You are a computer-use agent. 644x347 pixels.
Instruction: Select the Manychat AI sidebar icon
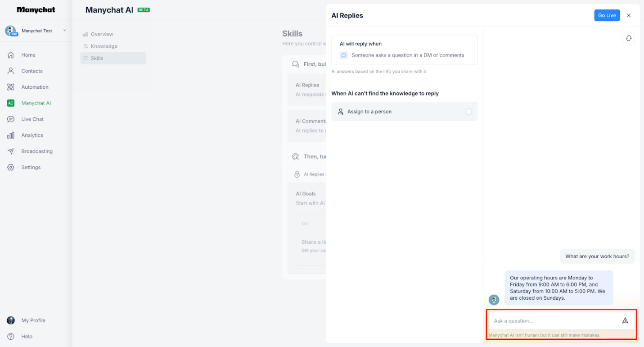10,103
